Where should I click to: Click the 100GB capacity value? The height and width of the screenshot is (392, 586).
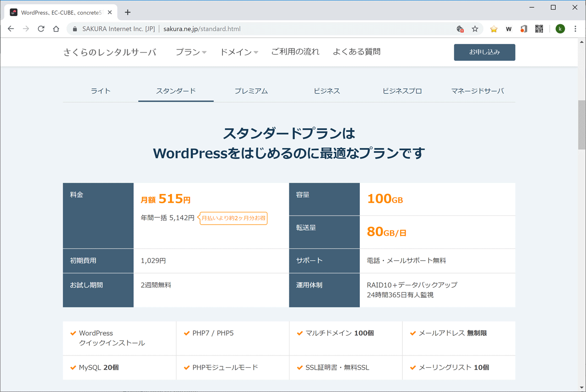(x=385, y=199)
